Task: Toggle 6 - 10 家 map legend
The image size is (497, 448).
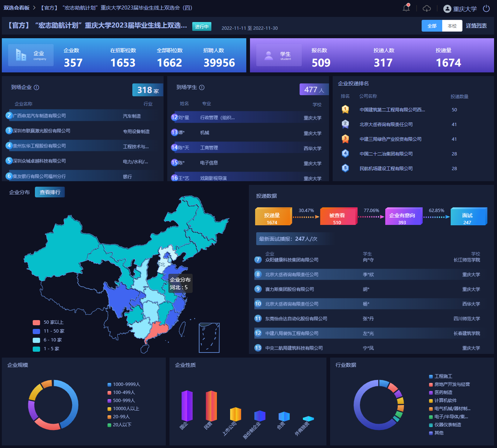Action: pyautogui.click(x=47, y=340)
